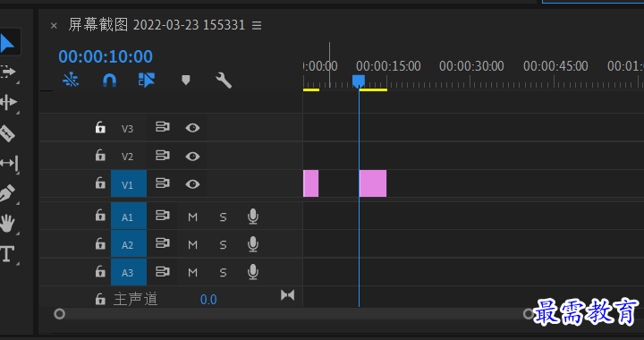This screenshot has height=340, width=644.
Task: Toggle lock on track V3
Action: point(100,127)
